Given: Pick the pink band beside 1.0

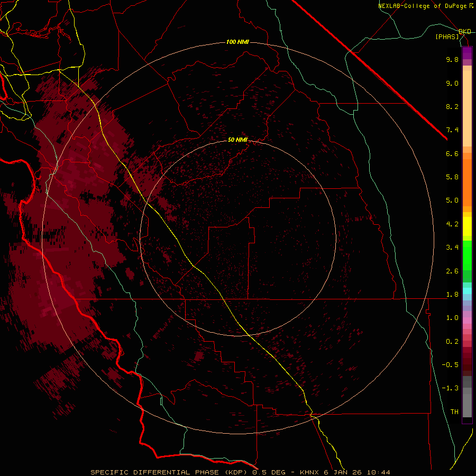Looking at the screenshot, I should [x=467, y=321].
